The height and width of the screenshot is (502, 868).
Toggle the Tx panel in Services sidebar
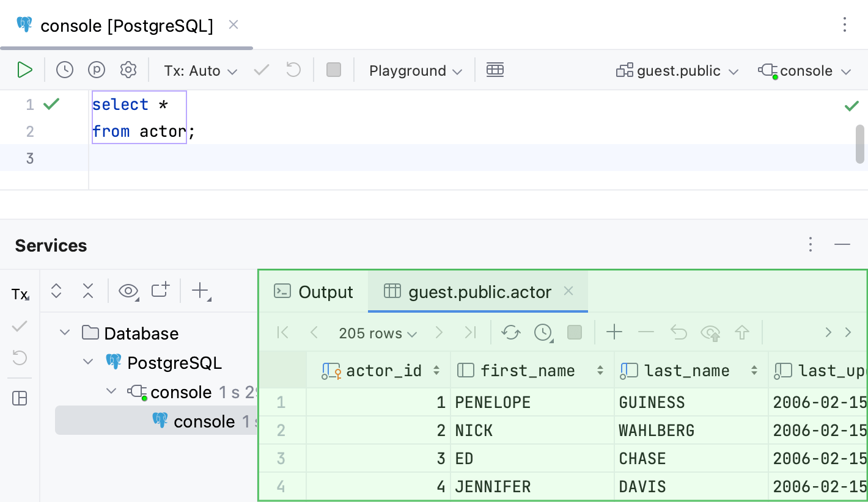pos(19,294)
